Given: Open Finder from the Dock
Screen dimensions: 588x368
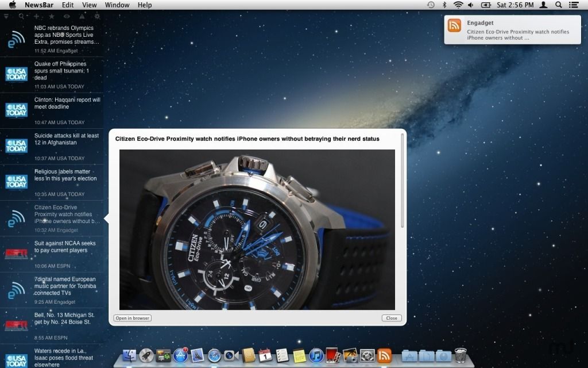Looking at the screenshot, I should coord(129,355).
